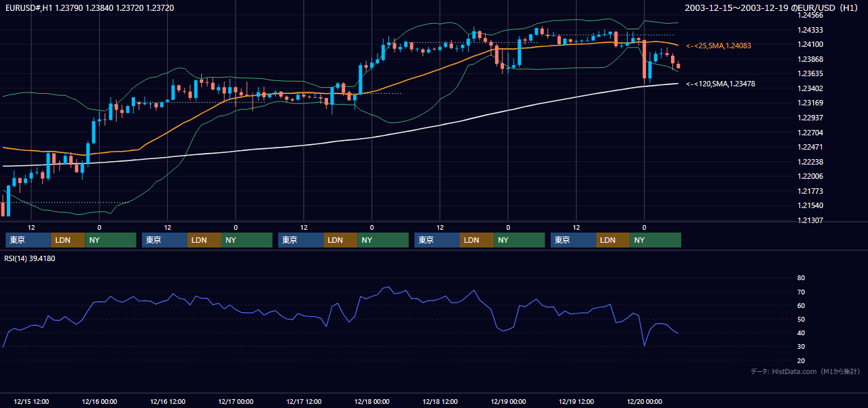The image size is (868, 408).
Task: Click the 12/17 00:00 date label
Action: coord(236,401)
